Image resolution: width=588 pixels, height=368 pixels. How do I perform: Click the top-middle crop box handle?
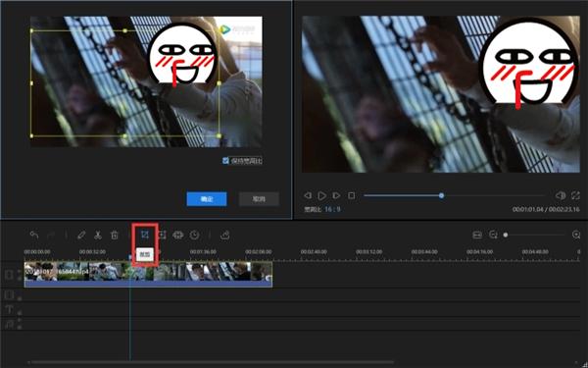point(125,30)
